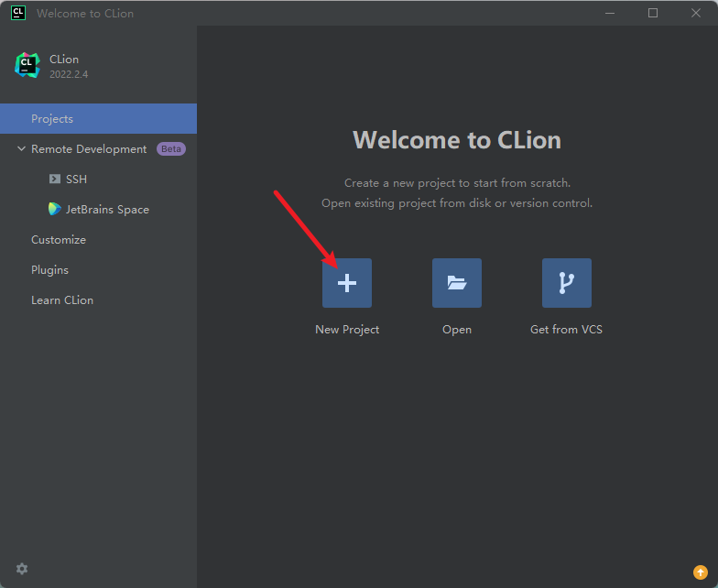Click the CLion 2022.2.4 version text

(69, 74)
